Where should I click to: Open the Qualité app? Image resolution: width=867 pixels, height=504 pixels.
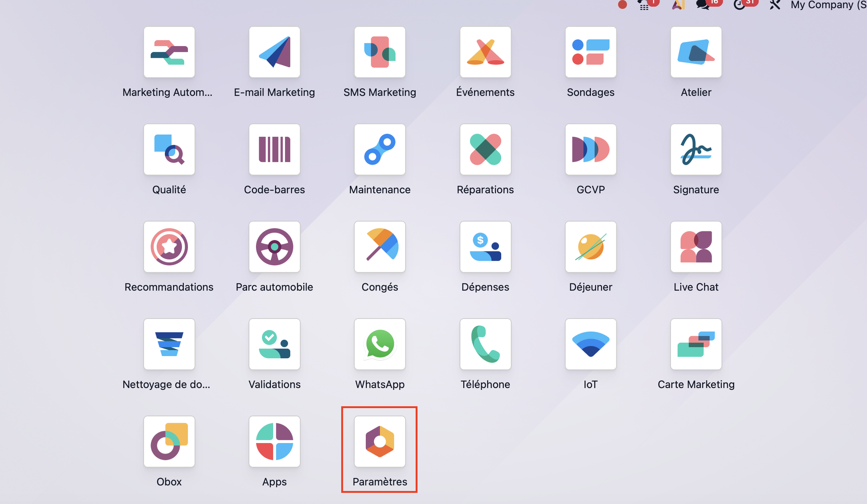coord(169,149)
